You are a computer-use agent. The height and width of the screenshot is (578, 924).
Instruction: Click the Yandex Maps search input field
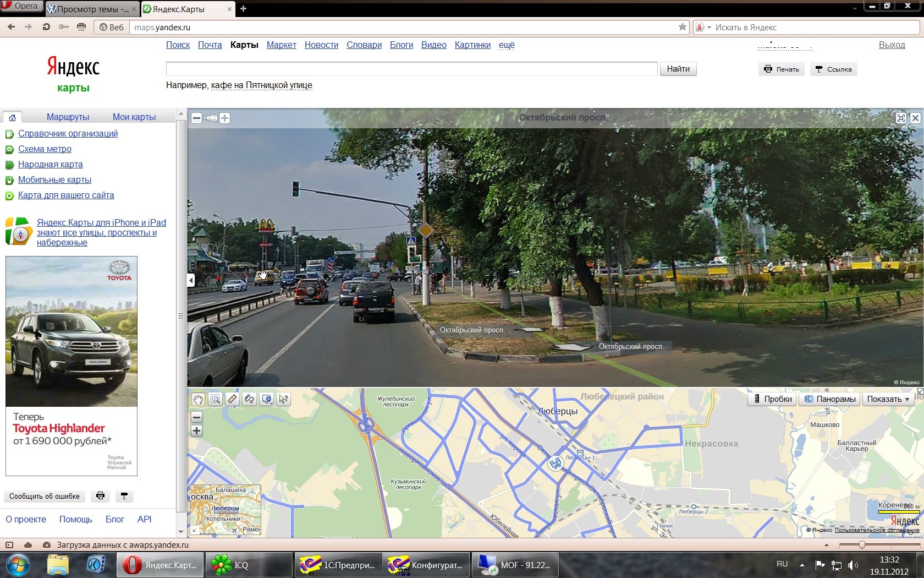click(x=411, y=69)
